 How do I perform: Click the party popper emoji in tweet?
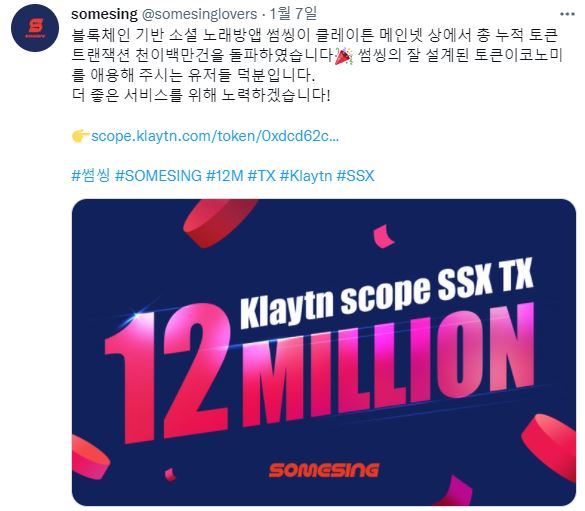(343, 56)
